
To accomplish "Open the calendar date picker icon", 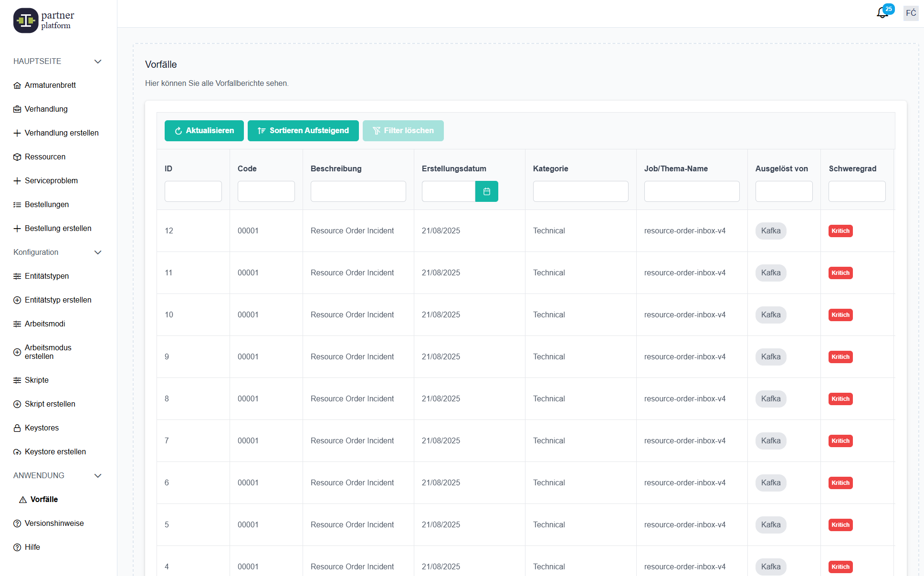I will (486, 191).
